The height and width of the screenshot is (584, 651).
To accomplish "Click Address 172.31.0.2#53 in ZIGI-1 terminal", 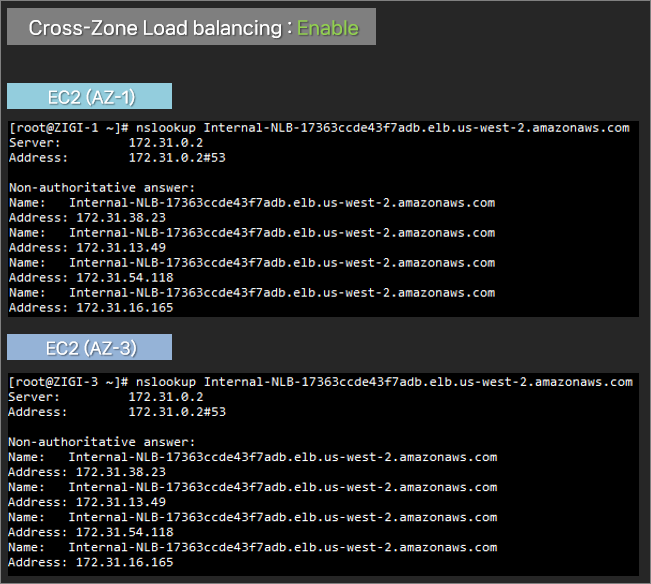I will coord(117,158).
